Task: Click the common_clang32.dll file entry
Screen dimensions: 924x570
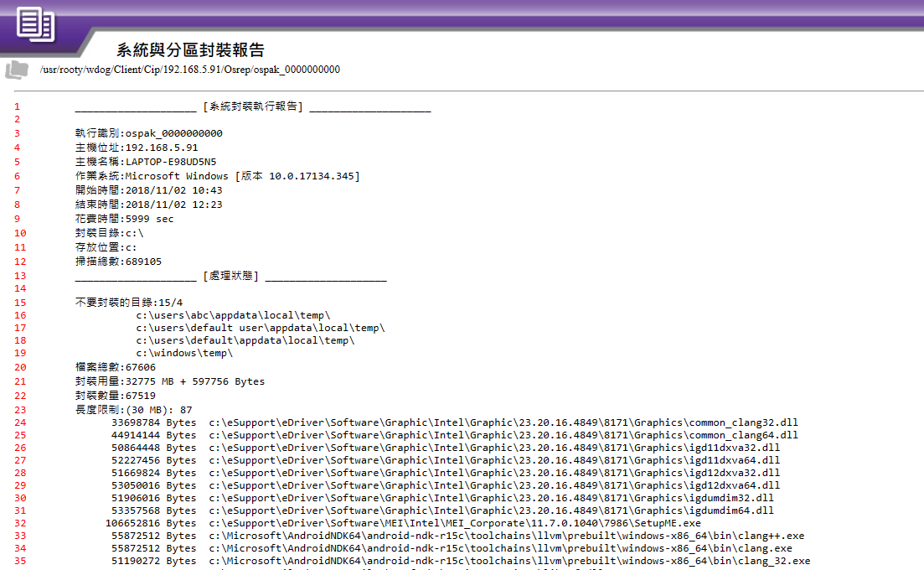Action: coord(503,422)
